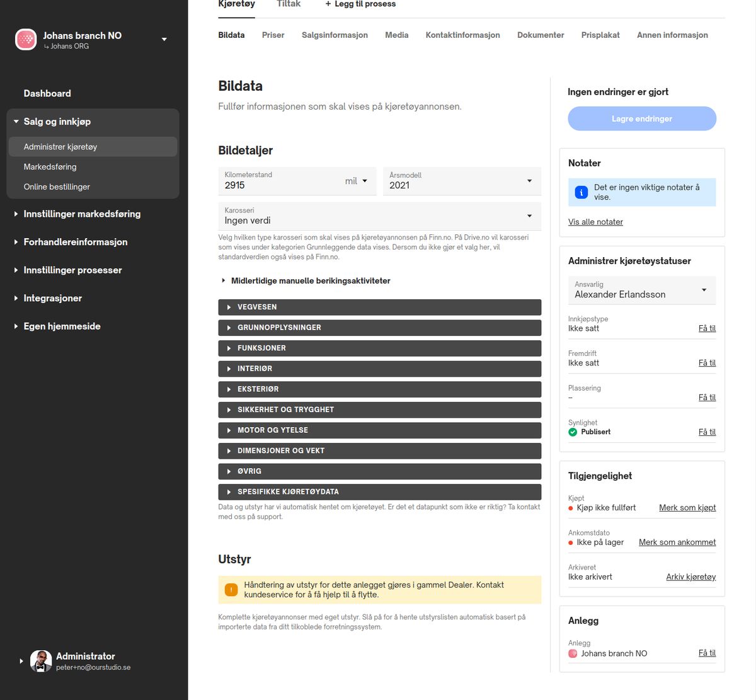The height and width of the screenshot is (700, 756).
Task: Click the orange warning icon under Utstyr
Action: [231, 590]
